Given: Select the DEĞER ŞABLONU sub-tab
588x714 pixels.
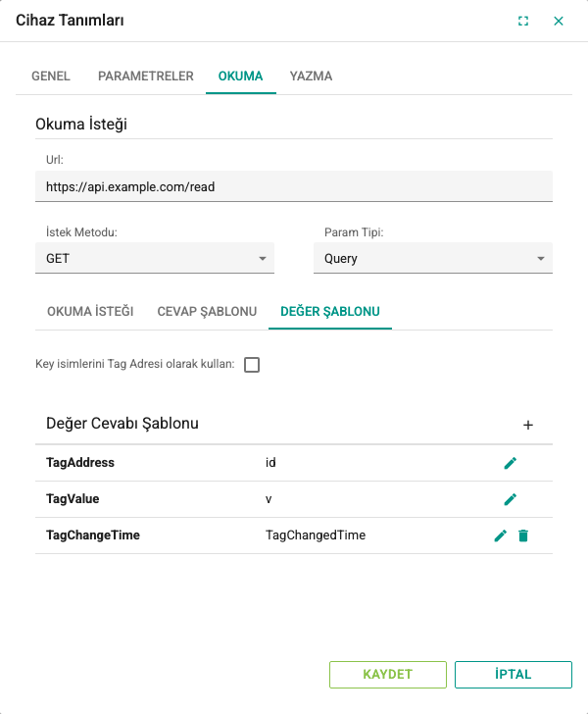Looking at the screenshot, I should point(330,312).
